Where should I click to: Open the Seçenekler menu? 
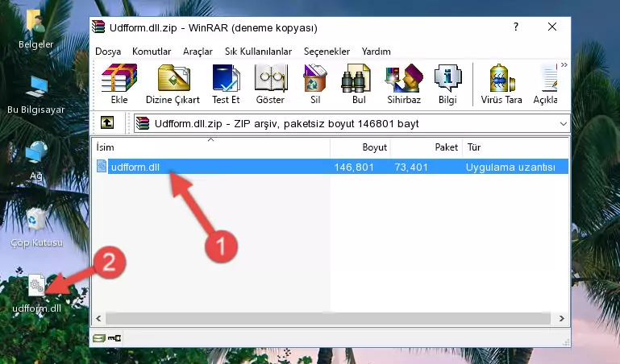point(327,52)
